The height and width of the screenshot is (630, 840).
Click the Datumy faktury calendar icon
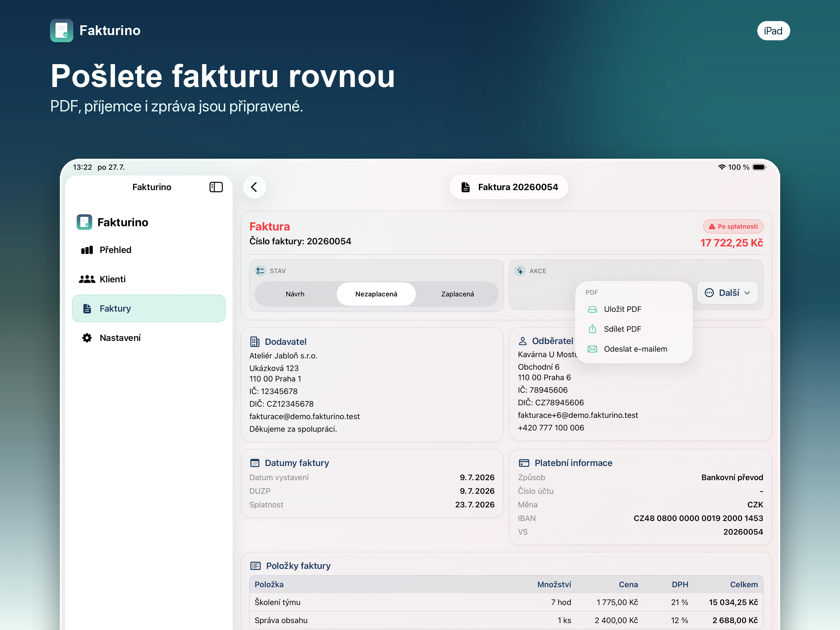[255, 463]
